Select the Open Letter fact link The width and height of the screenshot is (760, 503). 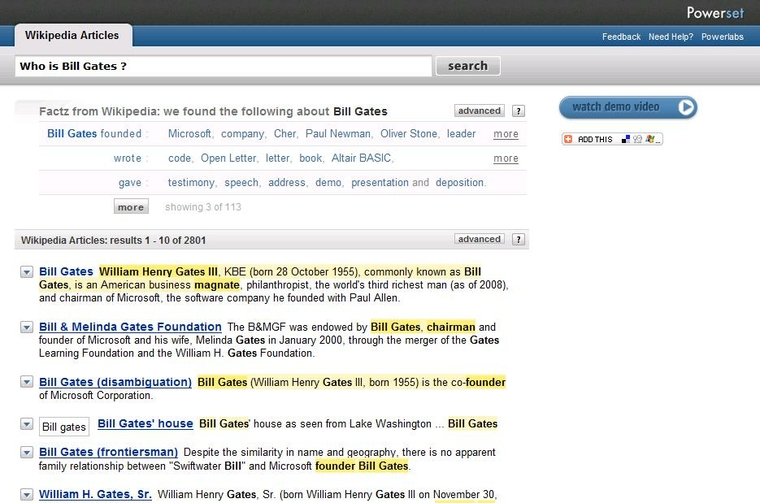228,158
